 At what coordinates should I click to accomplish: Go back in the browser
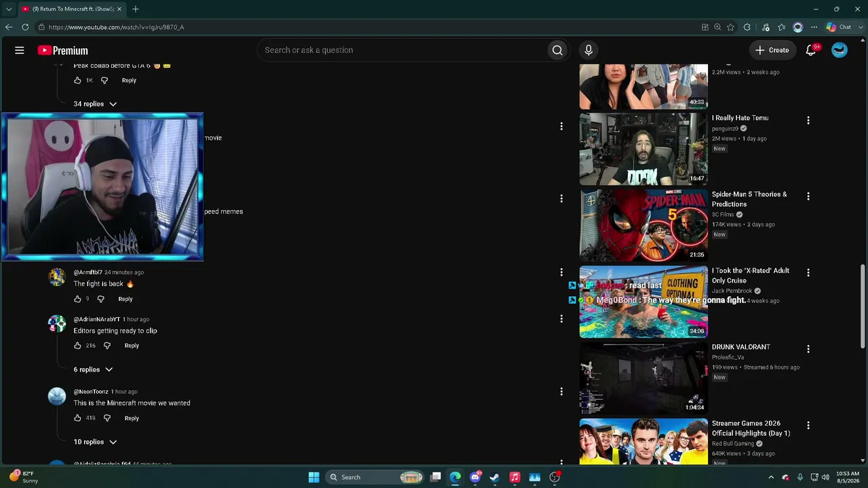[x=8, y=27]
